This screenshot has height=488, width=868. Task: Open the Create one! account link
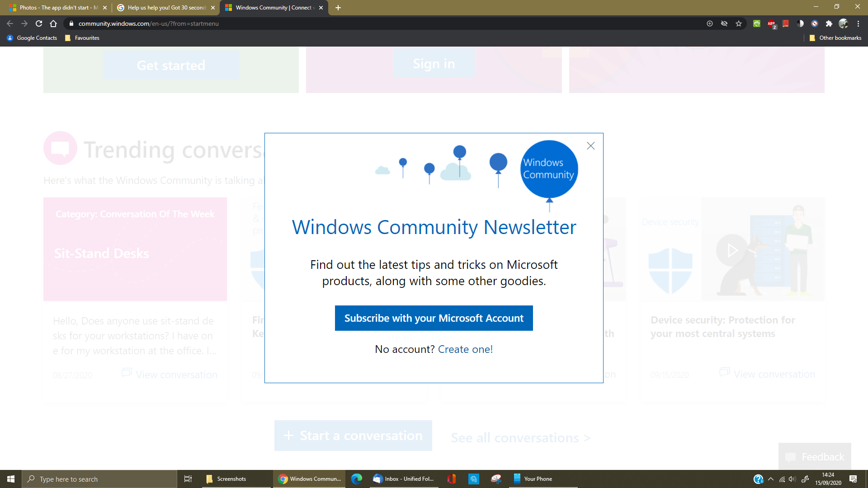click(x=465, y=349)
